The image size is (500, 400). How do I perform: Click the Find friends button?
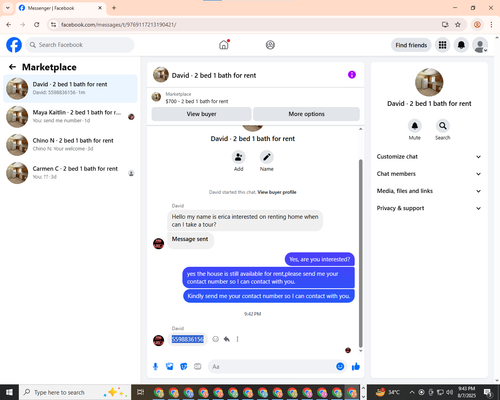411,45
